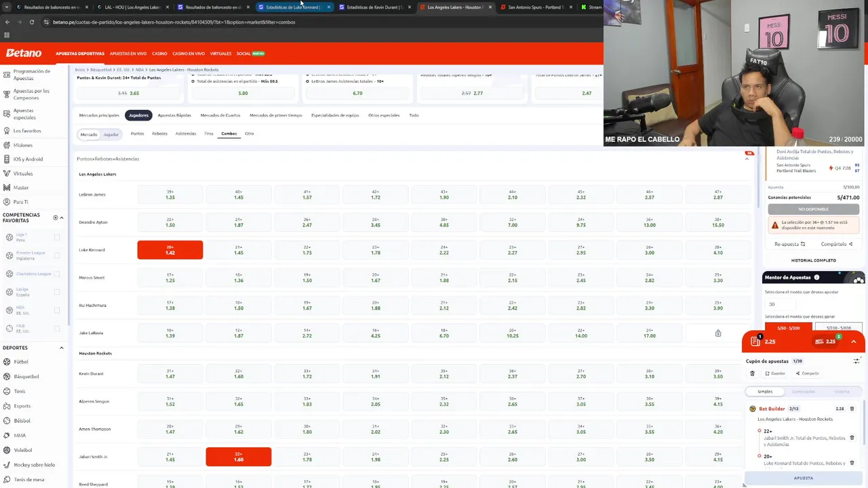Open iOS y Android sidebar icon
The image size is (868, 488).
tap(6, 159)
